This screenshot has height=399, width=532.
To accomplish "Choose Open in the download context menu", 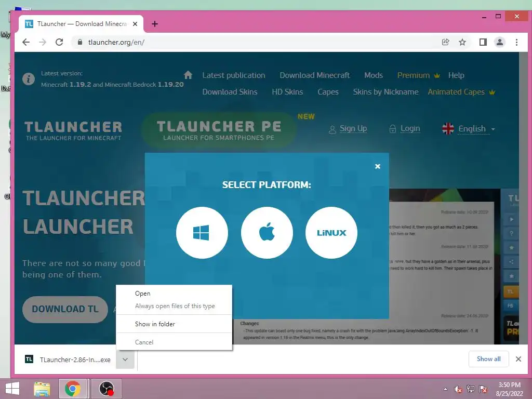I will point(174,294).
